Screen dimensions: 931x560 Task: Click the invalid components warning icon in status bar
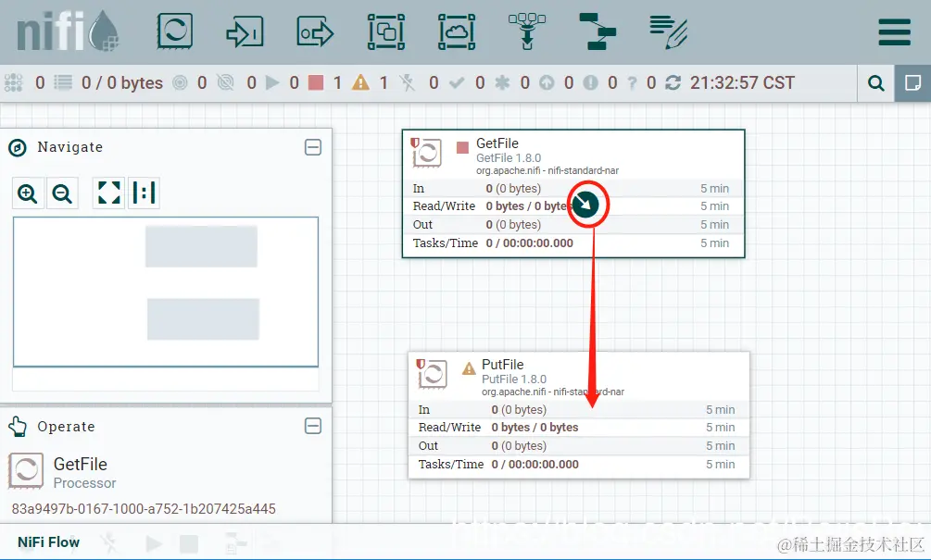360,82
